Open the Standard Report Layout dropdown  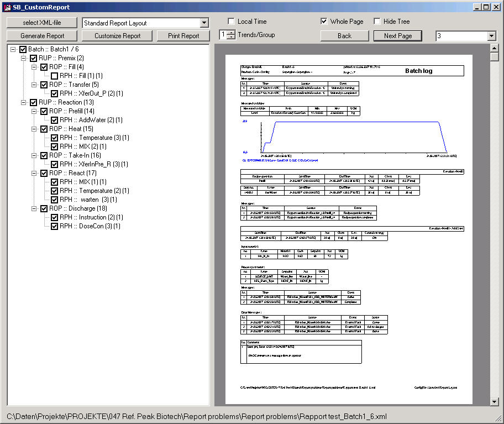click(204, 23)
